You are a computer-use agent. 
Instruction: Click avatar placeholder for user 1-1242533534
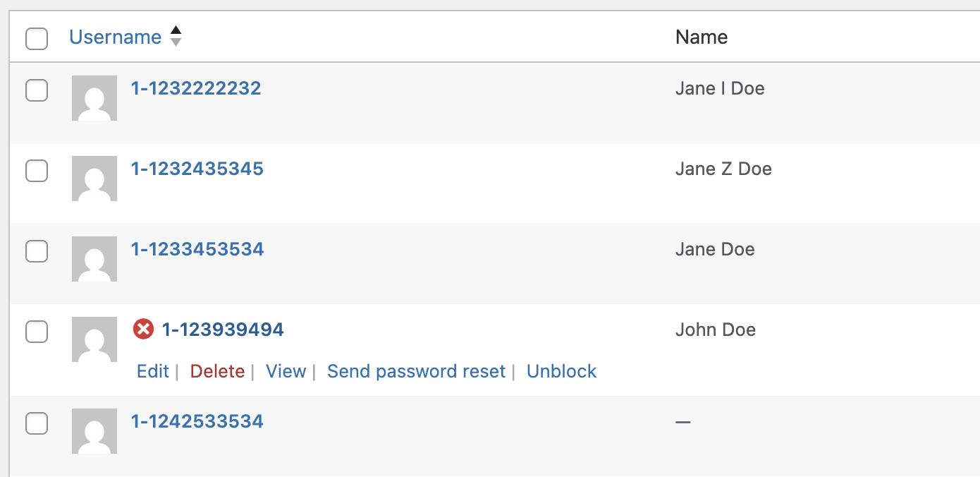[x=94, y=431]
